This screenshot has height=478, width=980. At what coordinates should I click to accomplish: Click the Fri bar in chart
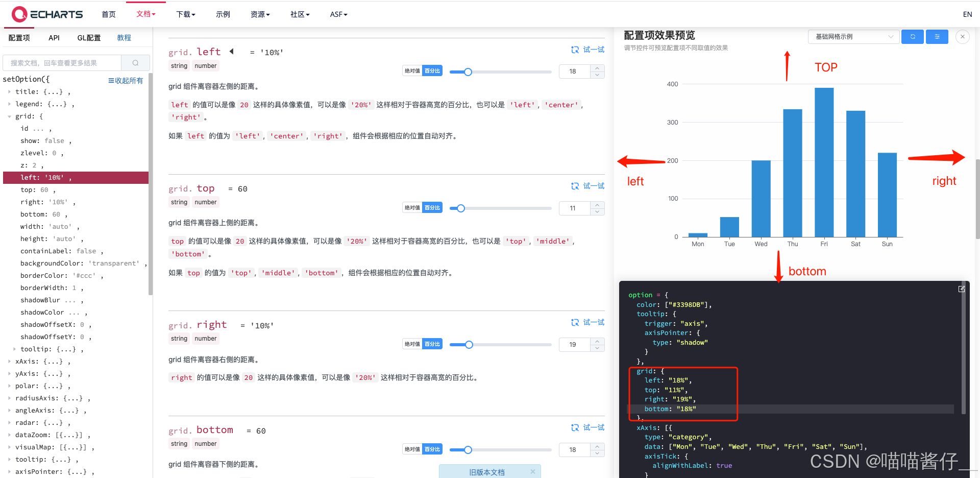pos(824,162)
